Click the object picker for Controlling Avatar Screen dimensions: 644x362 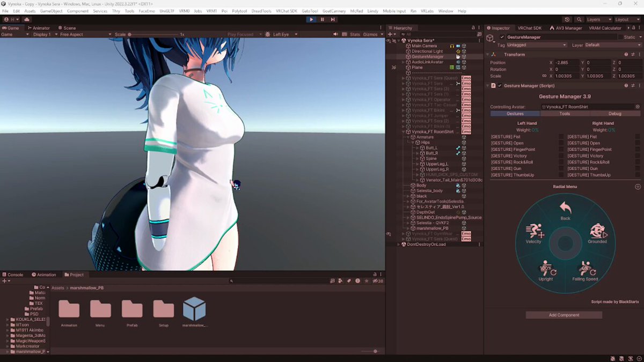click(x=638, y=107)
